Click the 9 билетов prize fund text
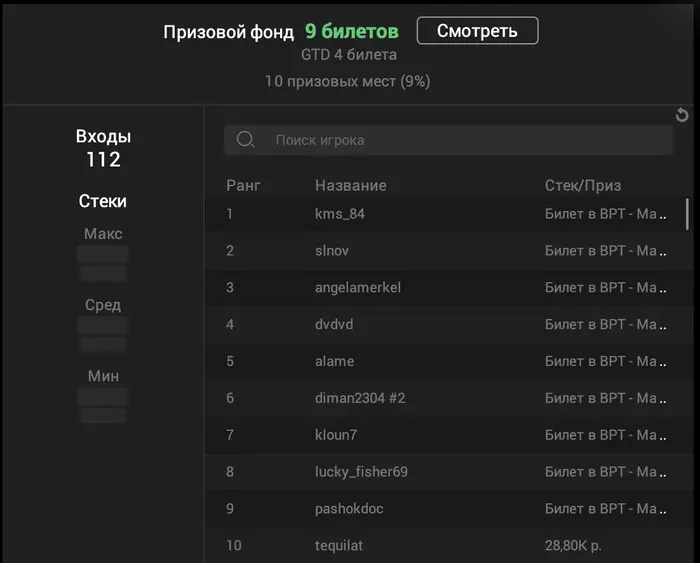Viewport: 700px width, 563px height. (x=351, y=31)
